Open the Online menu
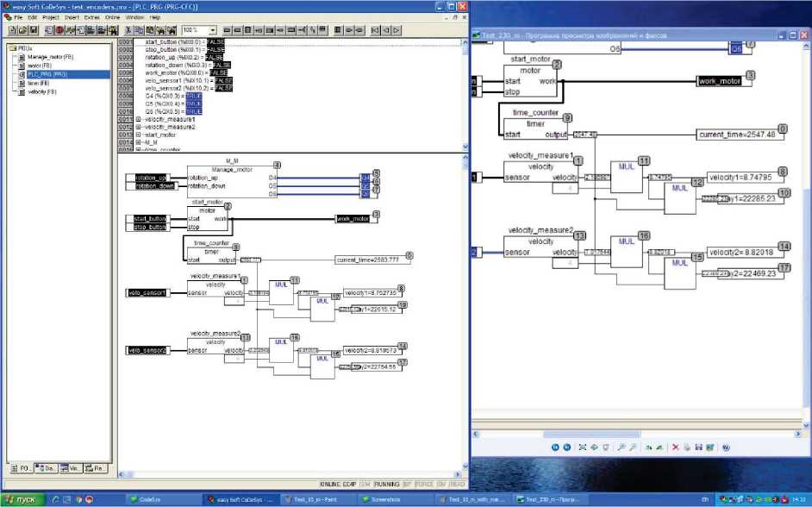 click(x=112, y=17)
